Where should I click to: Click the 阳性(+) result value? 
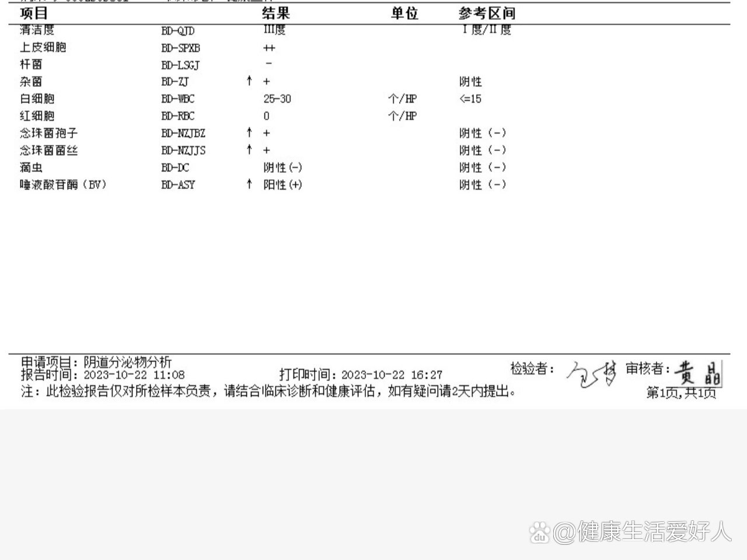coord(283,184)
